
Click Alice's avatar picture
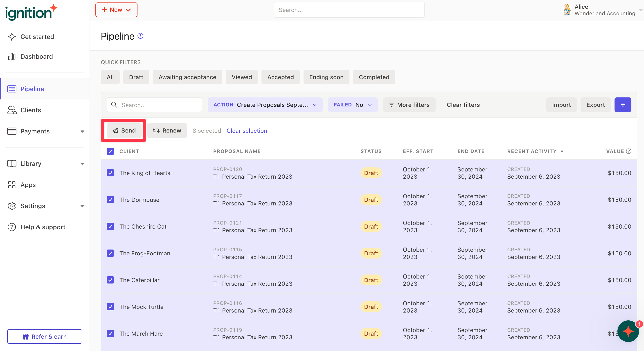tap(567, 10)
